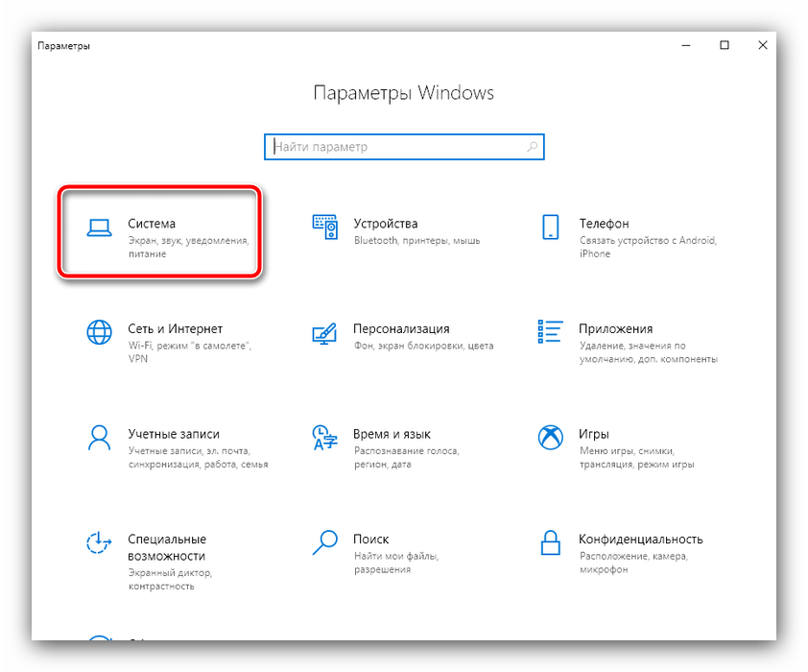Click the Время и язык icon
808x672 pixels.
tap(324, 438)
